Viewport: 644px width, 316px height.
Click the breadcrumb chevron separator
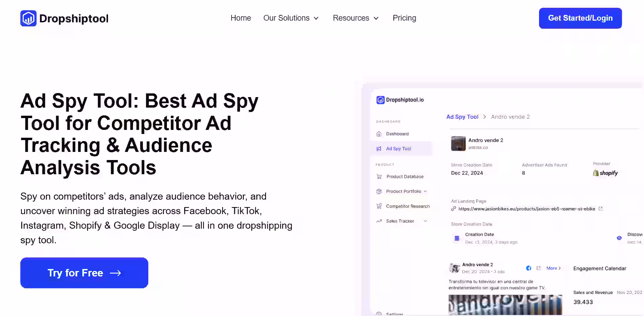(x=485, y=117)
